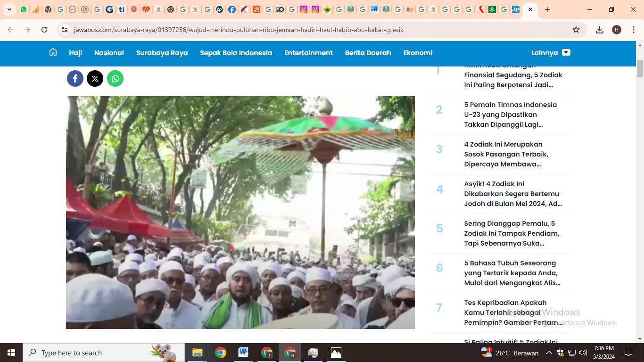Image resolution: width=644 pixels, height=362 pixels.
Task: Open tab search dropdown arrow
Action: 9,9
